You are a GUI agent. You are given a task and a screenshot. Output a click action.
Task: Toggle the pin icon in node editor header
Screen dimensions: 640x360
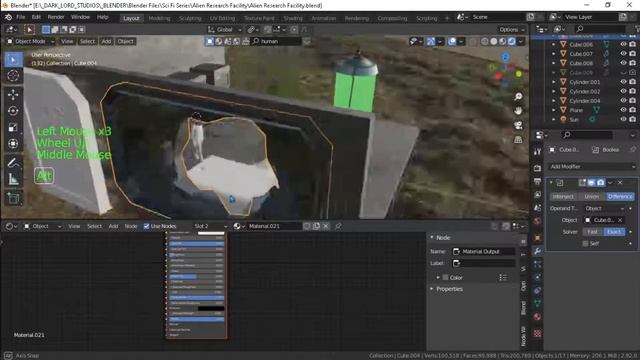point(338,226)
